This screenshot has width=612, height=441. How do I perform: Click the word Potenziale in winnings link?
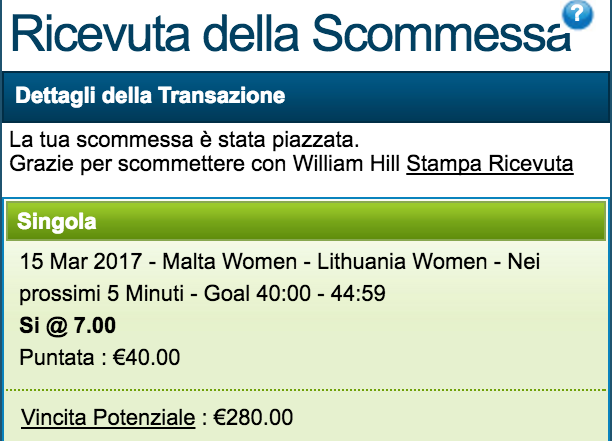[x=144, y=418]
